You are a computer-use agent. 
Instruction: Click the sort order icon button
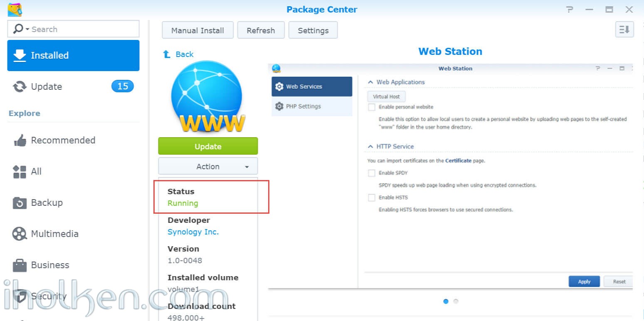(x=624, y=30)
